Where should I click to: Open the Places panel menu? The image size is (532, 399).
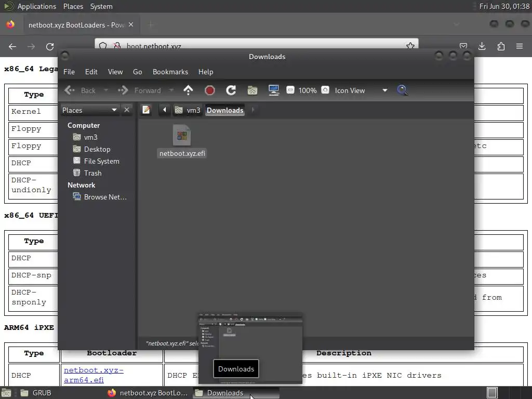point(73,6)
